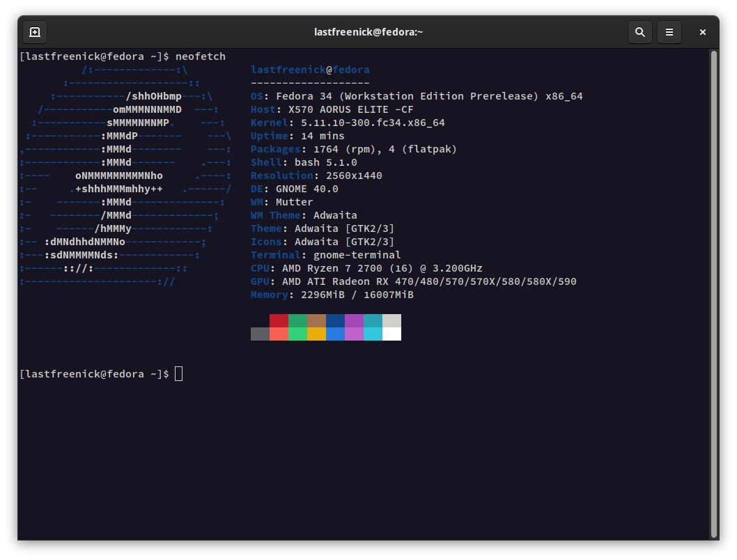Click the GPU AMD ATI Radeon line
Viewport: 737px width, 560px height.
(413, 281)
